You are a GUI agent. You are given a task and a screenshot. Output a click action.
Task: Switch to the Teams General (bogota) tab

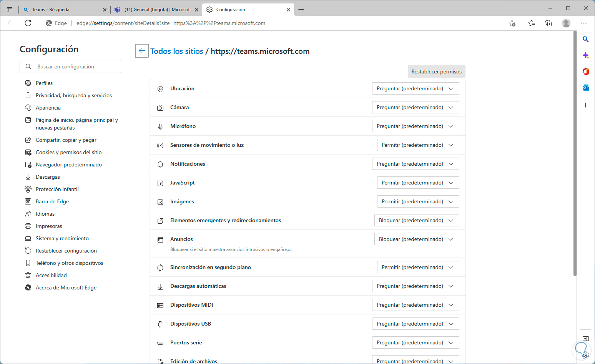pos(157,10)
